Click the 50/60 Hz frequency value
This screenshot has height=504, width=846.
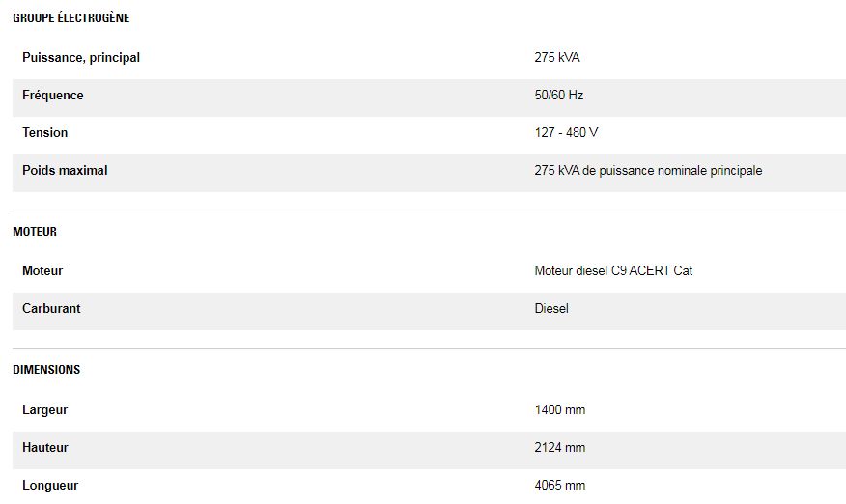(559, 96)
